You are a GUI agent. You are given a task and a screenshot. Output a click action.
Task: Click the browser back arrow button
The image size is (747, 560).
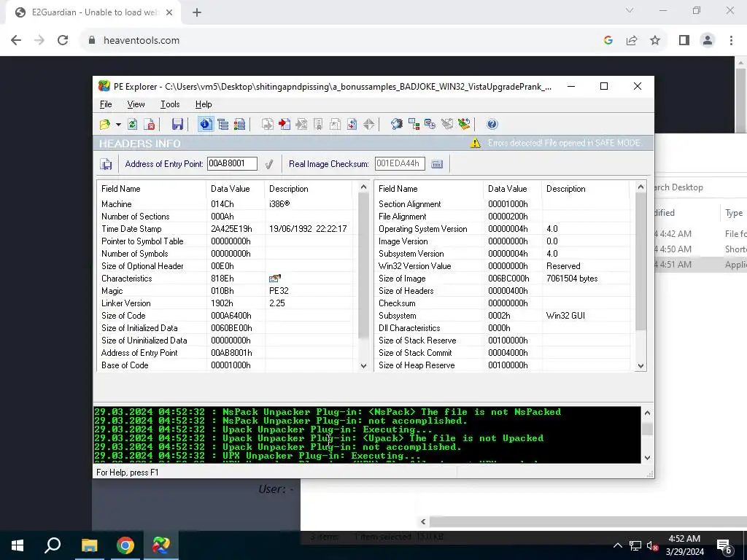[16, 41]
